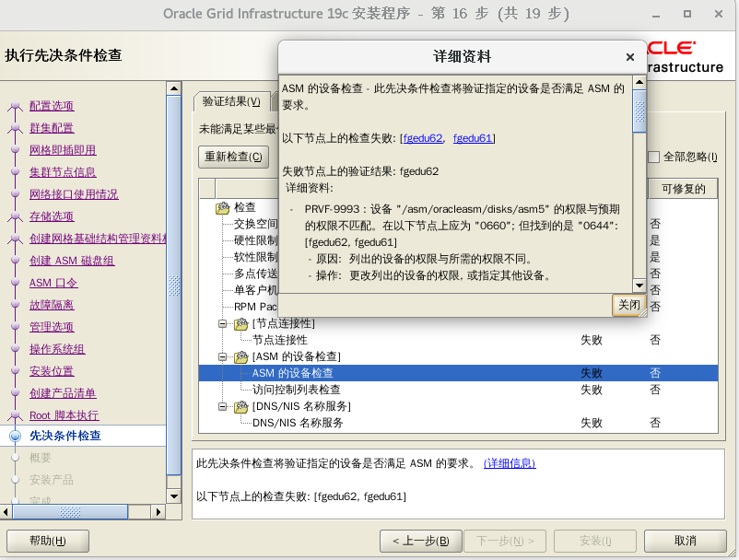Click the vertical scrollbar thumb of the step list
This screenshot has height=560, width=739.
pyautogui.click(x=174, y=286)
